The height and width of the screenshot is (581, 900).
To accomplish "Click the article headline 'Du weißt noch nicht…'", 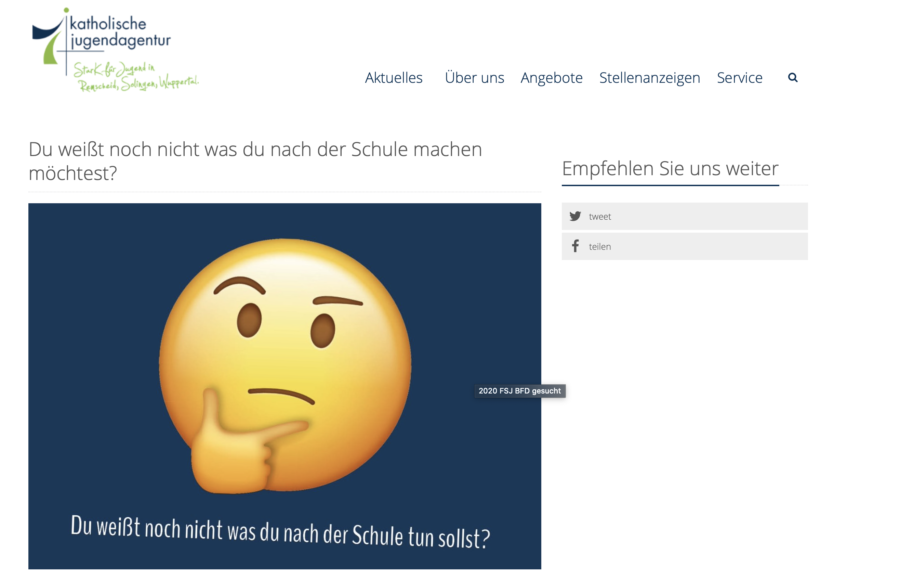I will (255, 161).
